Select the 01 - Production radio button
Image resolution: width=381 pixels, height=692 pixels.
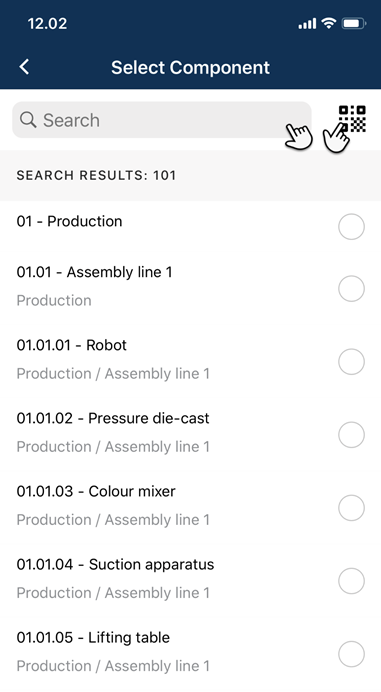click(351, 227)
